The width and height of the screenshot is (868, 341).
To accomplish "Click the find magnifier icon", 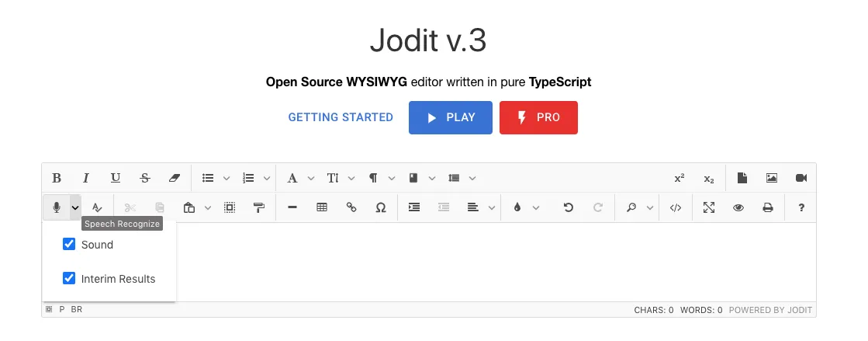I will click(631, 207).
